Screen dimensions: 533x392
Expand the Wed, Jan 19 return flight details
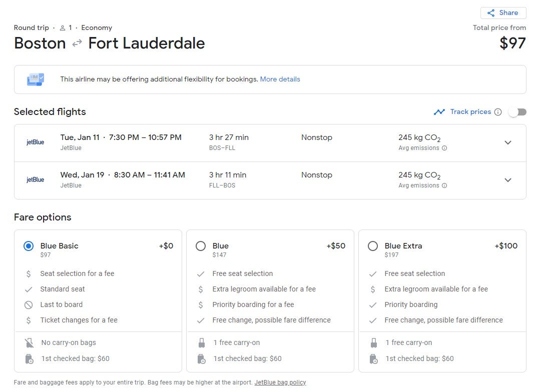(508, 180)
